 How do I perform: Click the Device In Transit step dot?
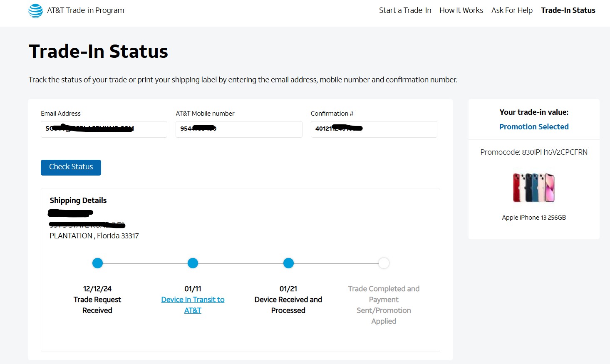193,263
